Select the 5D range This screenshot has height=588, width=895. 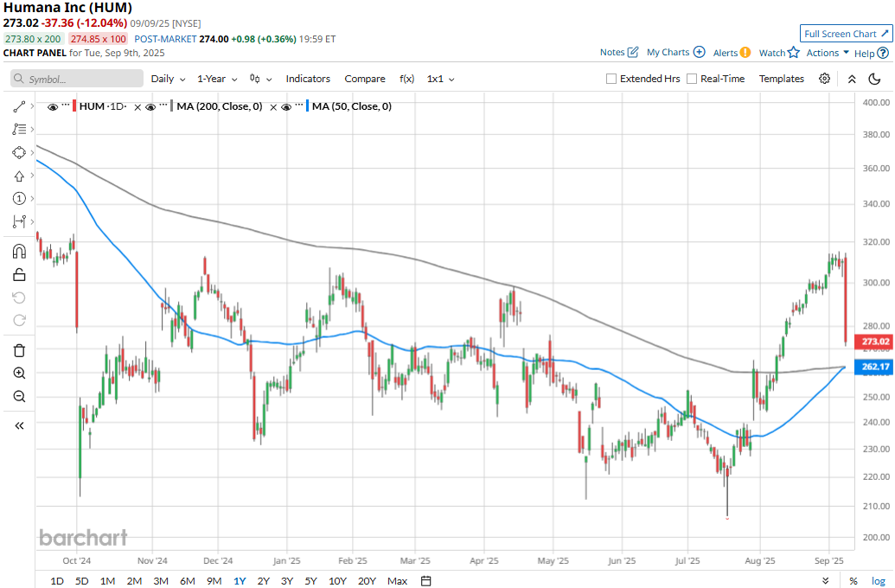(x=82, y=580)
